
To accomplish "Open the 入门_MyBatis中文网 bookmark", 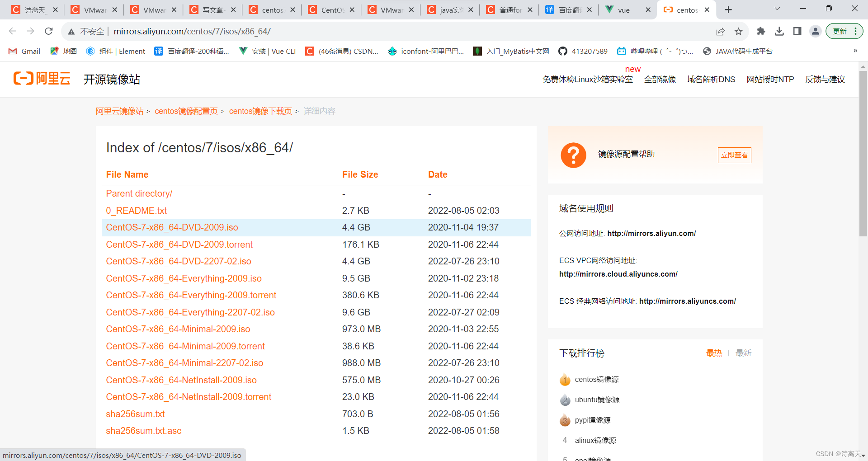I will tap(511, 51).
